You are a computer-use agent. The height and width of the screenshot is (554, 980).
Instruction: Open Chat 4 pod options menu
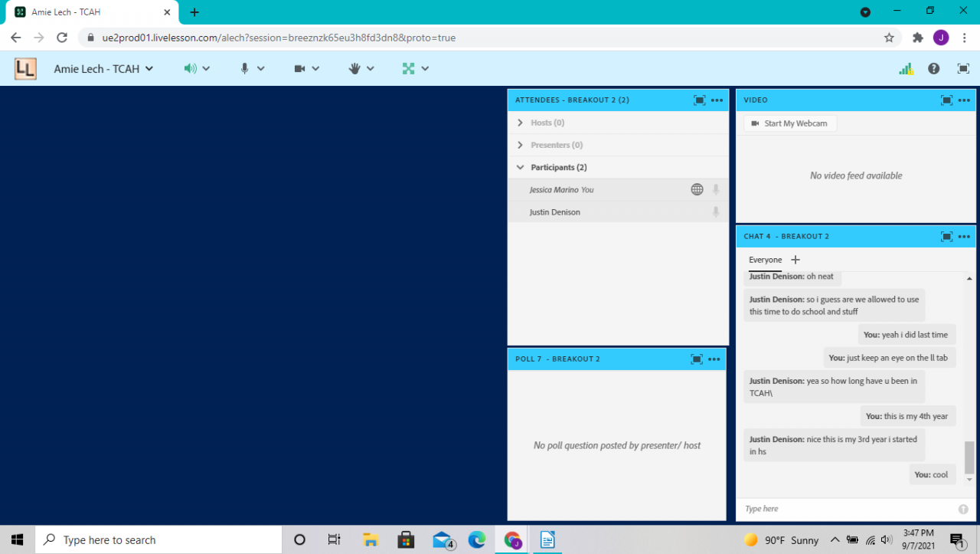click(x=964, y=236)
